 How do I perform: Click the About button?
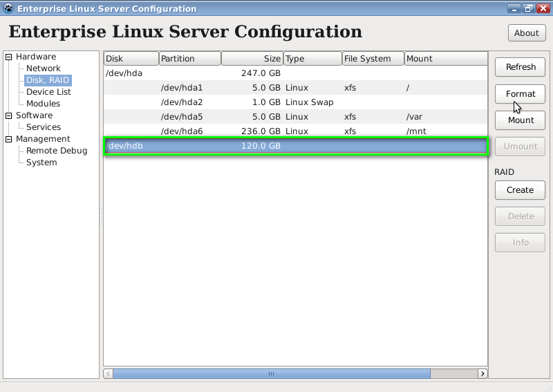coord(527,32)
